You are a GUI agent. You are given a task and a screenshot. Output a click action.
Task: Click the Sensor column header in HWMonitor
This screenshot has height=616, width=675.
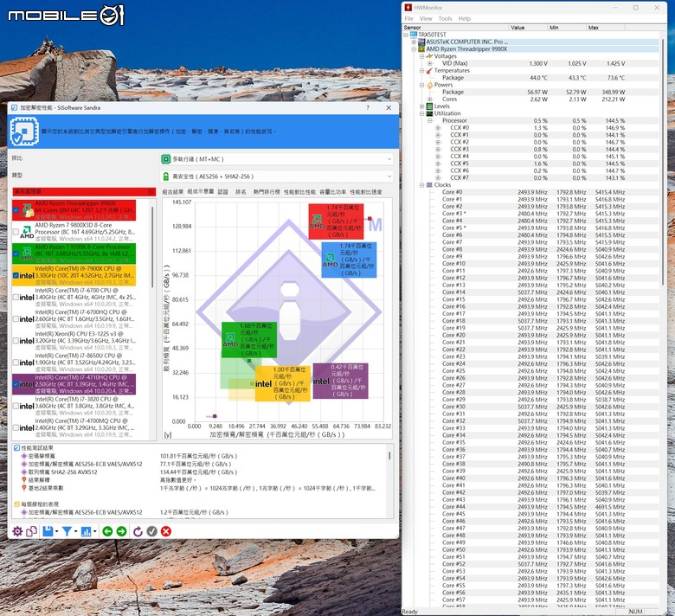tap(455, 28)
